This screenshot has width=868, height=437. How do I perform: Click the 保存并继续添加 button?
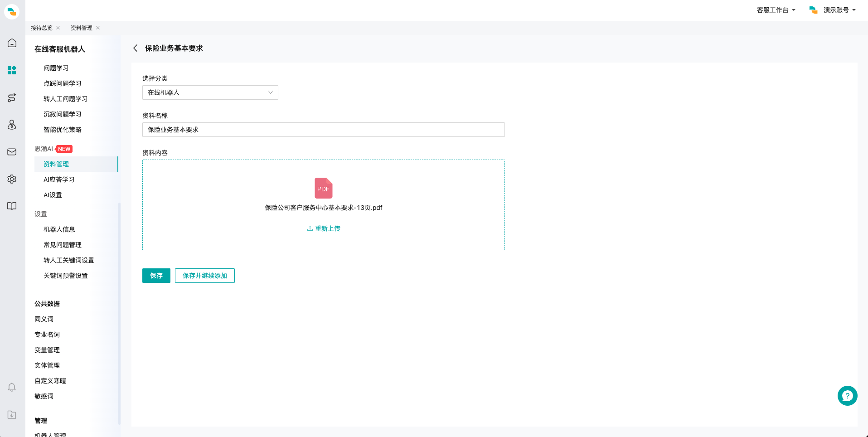point(205,276)
